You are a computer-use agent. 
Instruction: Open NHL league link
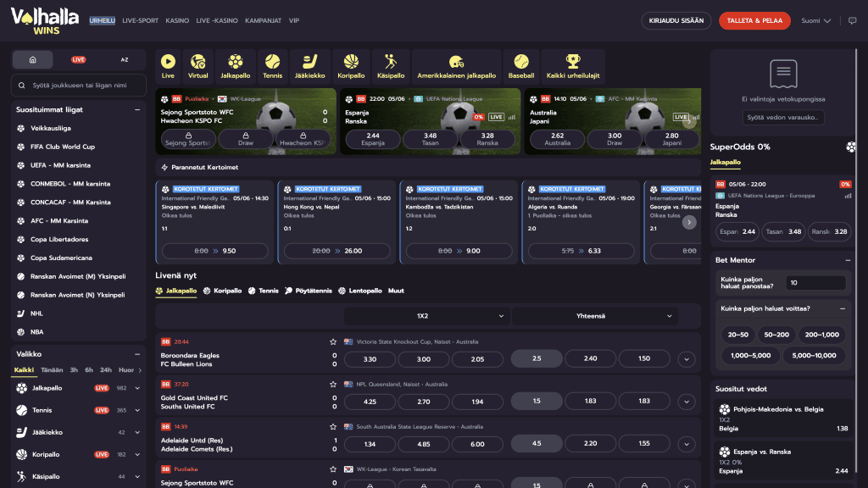point(36,313)
